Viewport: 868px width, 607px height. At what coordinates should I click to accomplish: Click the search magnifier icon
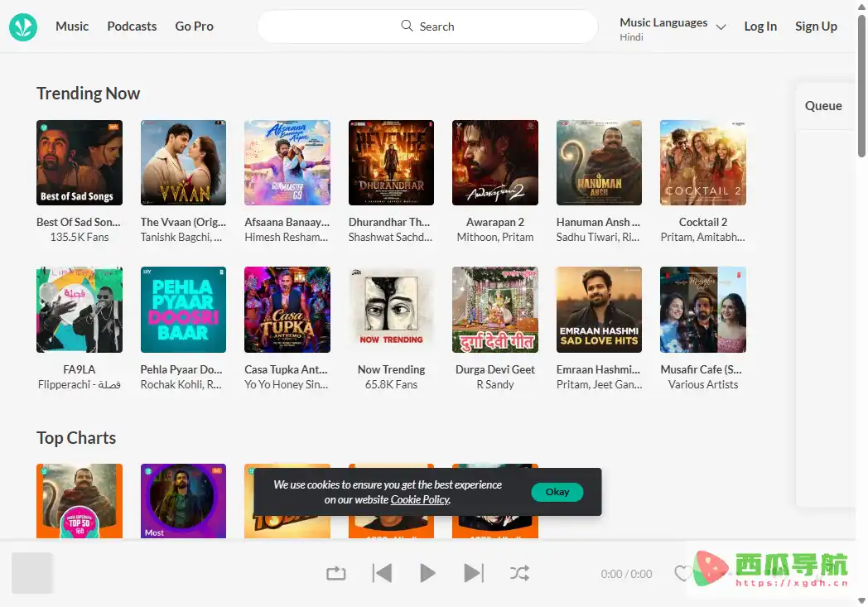(x=407, y=26)
